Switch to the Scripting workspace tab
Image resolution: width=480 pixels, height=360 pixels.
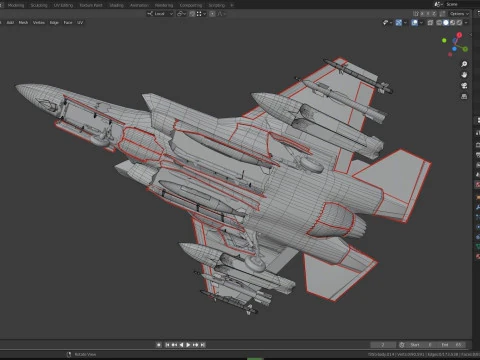tap(217, 5)
